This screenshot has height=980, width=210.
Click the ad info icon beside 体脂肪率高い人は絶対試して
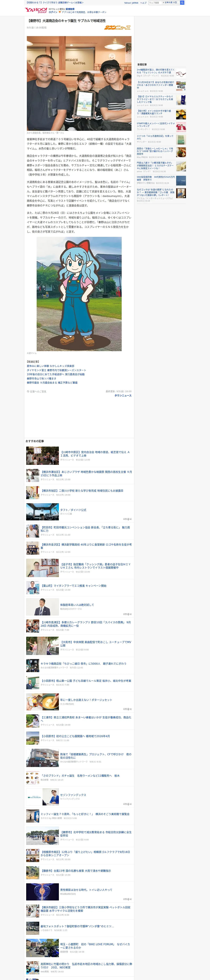click(x=128, y=614)
